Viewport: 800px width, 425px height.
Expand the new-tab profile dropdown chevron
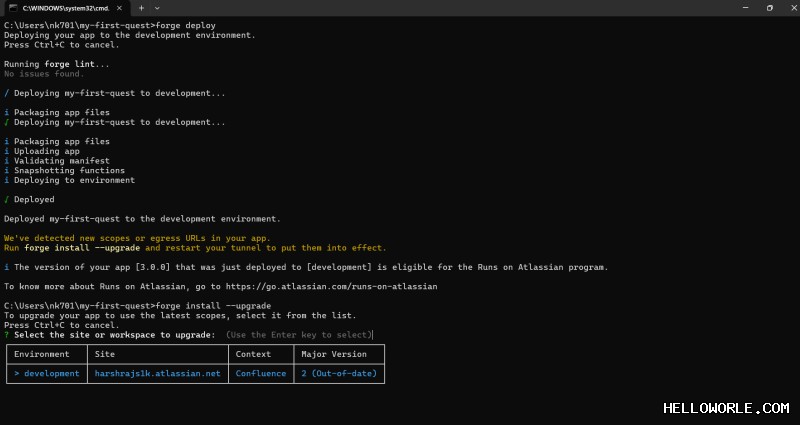(157, 8)
